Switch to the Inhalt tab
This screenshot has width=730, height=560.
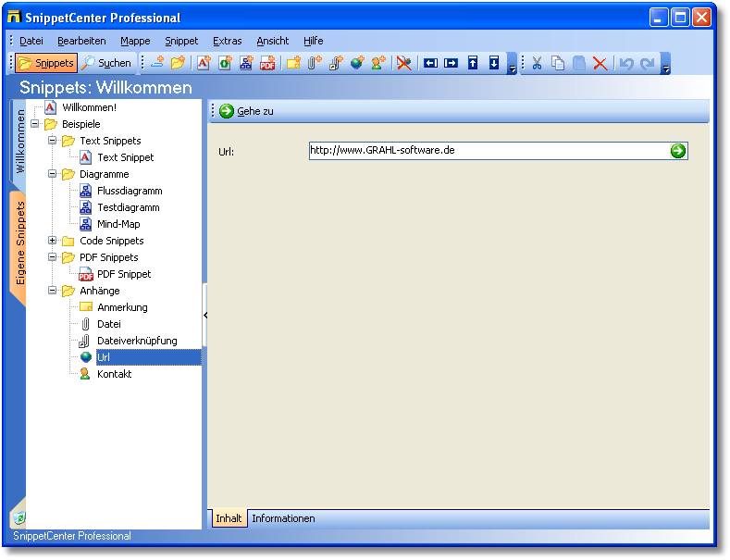229,518
